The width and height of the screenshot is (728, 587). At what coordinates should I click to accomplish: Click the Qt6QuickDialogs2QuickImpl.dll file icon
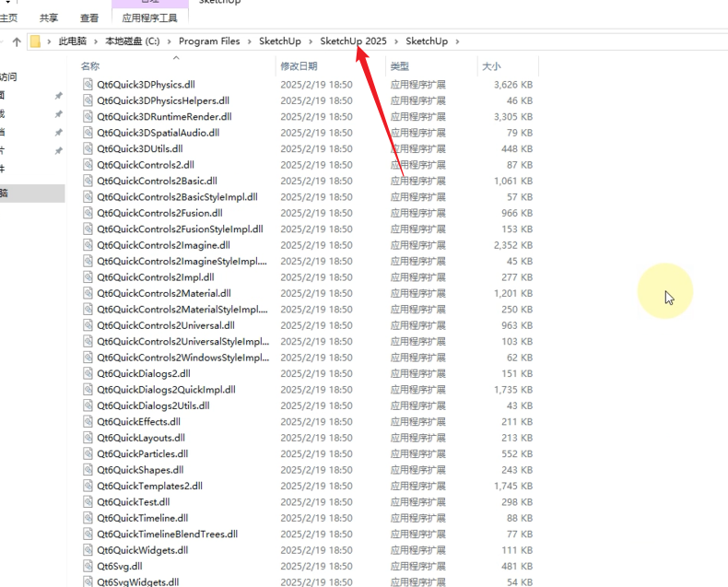pyautogui.click(x=88, y=389)
